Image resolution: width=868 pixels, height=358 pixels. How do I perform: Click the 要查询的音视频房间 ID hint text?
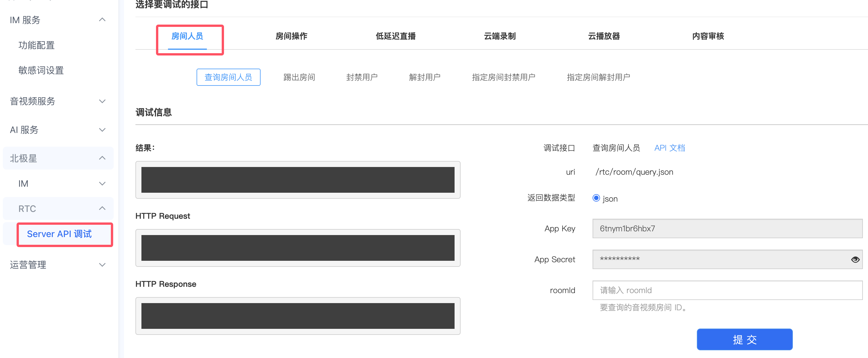pos(643,307)
